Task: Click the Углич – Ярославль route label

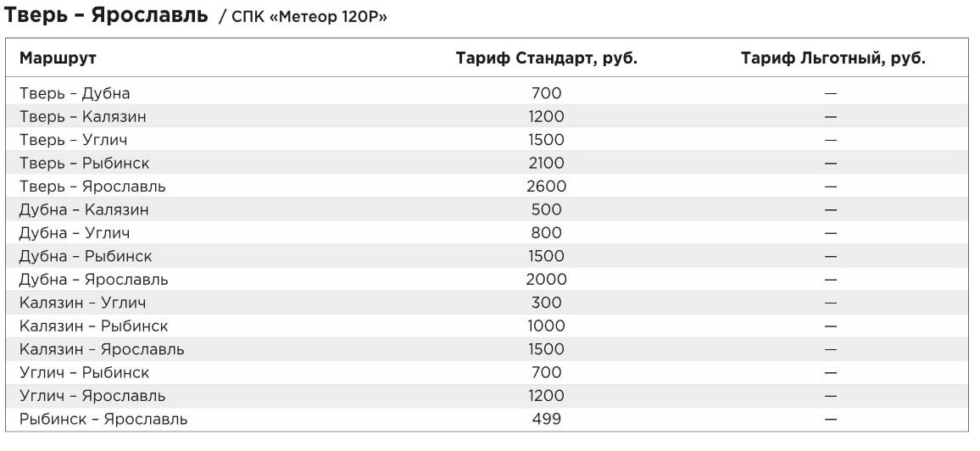Action: point(92,396)
